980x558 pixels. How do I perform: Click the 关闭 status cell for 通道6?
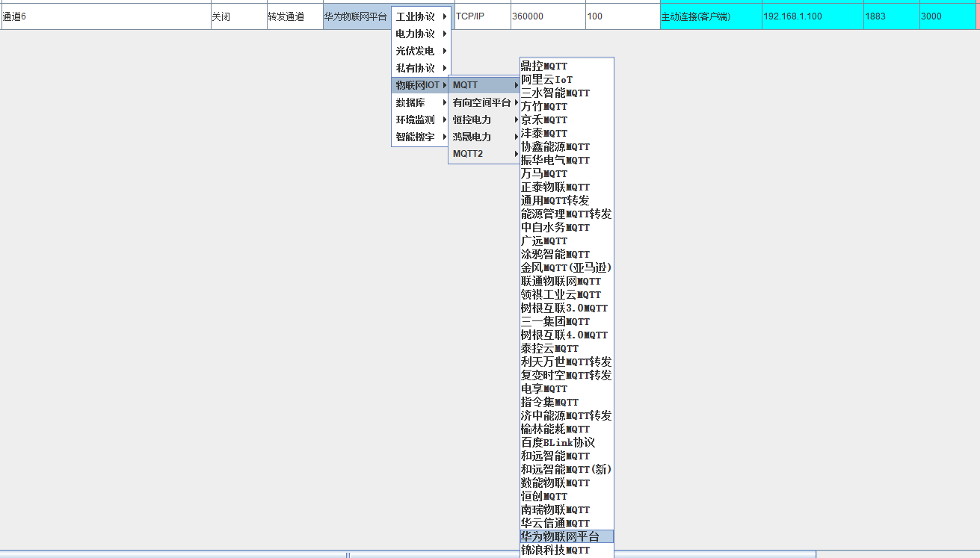point(238,16)
